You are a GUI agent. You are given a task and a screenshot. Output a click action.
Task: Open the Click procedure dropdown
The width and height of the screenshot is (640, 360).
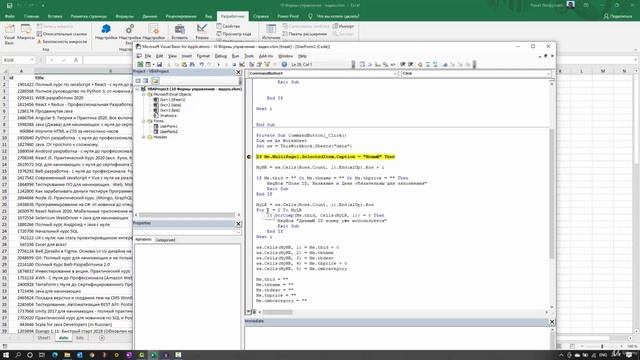coord(548,73)
